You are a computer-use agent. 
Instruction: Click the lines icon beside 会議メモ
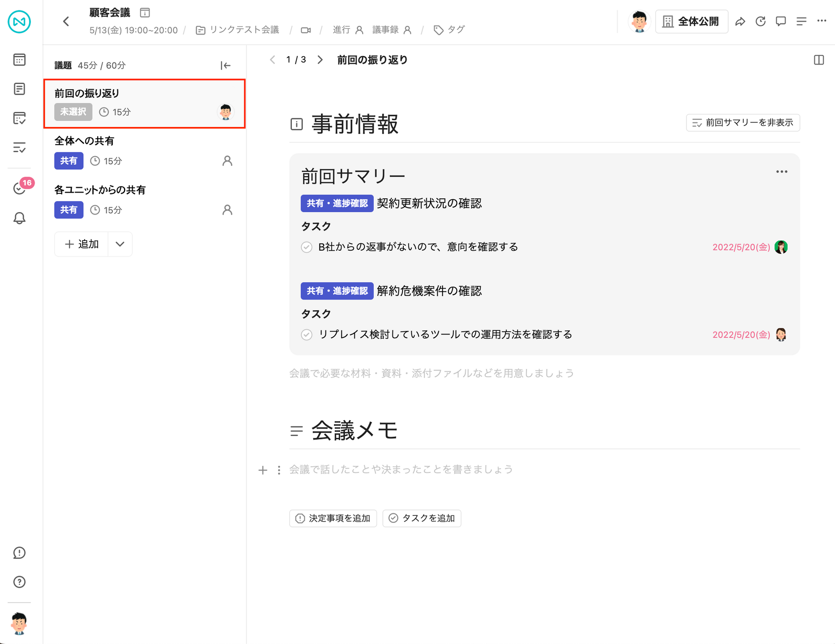pyautogui.click(x=296, y=431)
